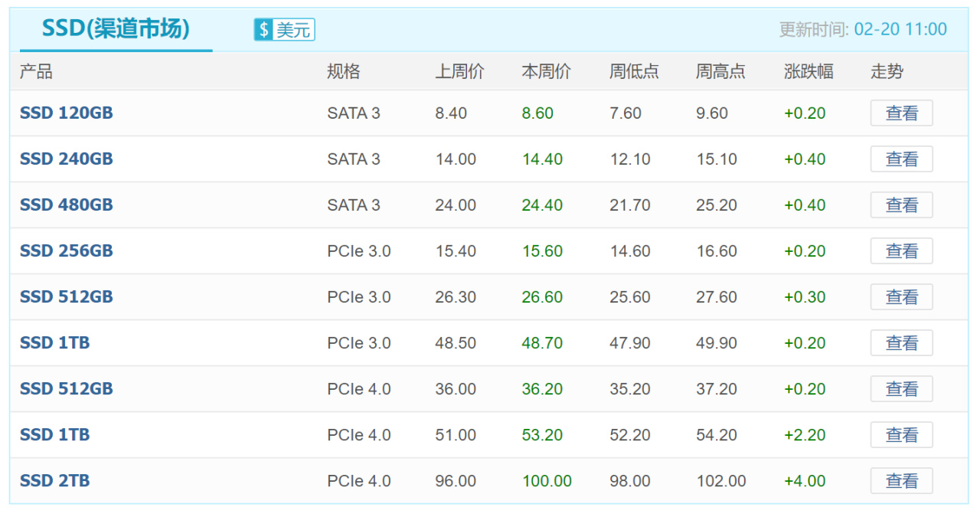The height and width of the screenshot is (514, 980).
Task: Open the SSD 120GB product link
Action: 67,113
